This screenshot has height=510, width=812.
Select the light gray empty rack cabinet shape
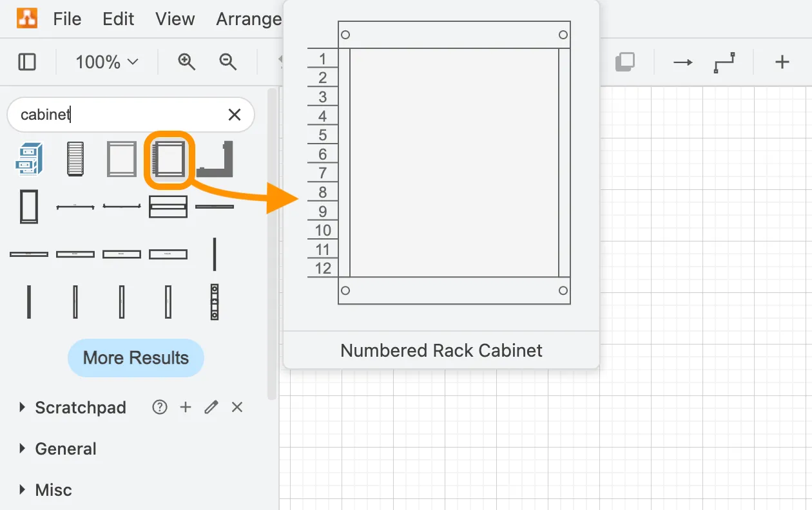(x=122, y=159)
